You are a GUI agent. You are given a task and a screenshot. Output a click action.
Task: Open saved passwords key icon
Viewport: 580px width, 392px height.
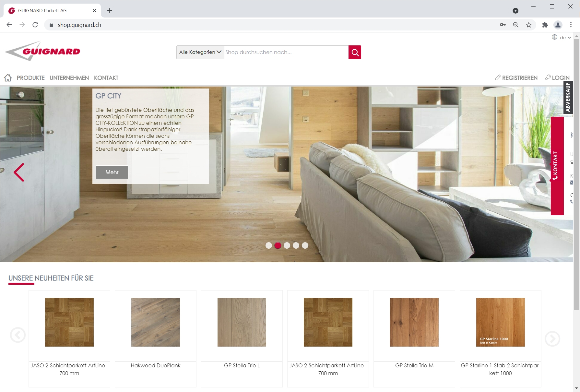pyautogui.click(x=503, y=25)
